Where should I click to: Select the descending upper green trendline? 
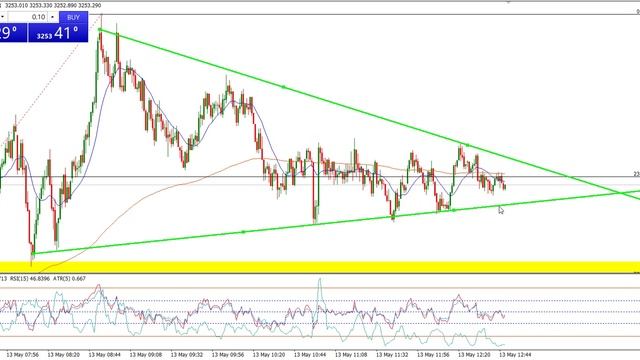click(283, 87)
